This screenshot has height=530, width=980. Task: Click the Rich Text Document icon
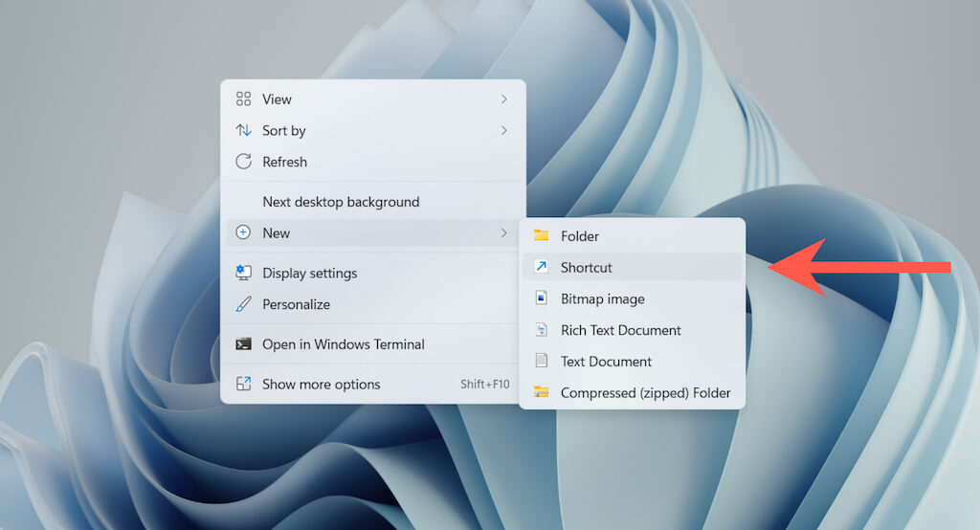[x=542, y=329]
